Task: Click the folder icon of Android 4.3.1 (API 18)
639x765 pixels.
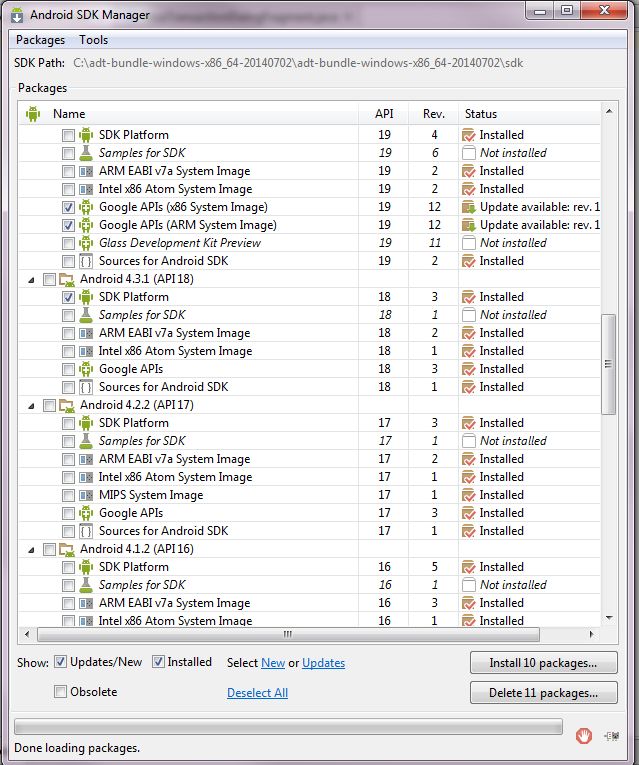Action: (x=66, y=280)
